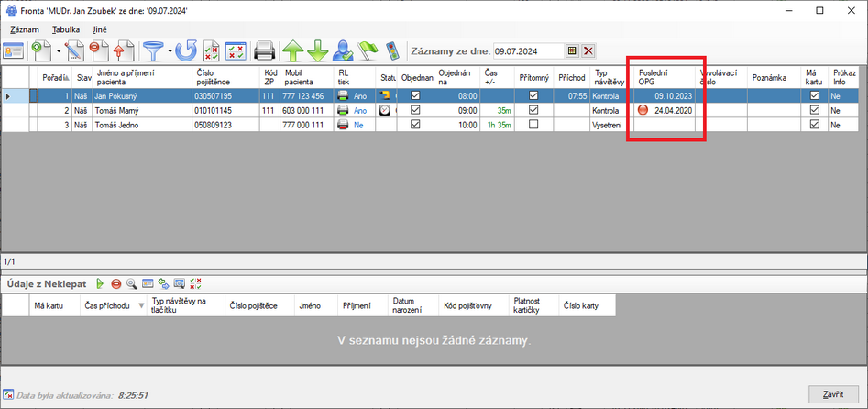868x409 pixels.
Task: Click the red up-arrow document icon
Action: tap(123, 51)
